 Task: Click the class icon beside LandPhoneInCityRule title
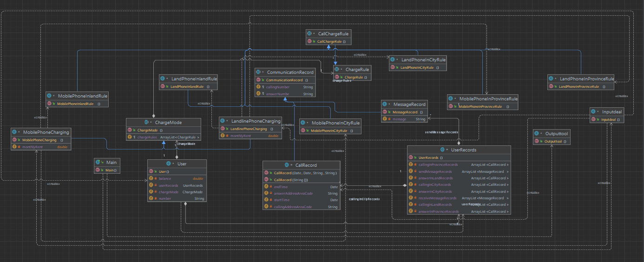tap(393, 59)
